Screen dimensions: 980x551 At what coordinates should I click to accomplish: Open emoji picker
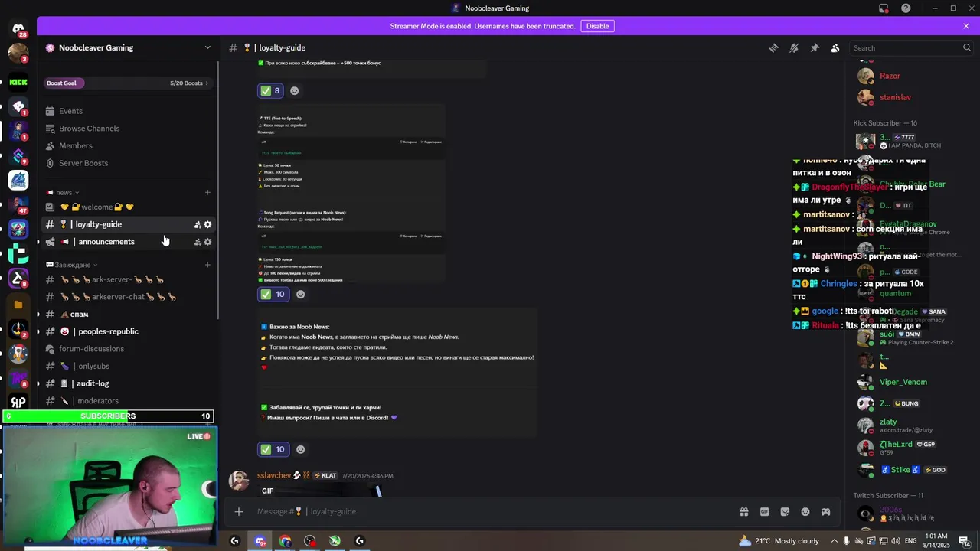click(x=805, y=511)
